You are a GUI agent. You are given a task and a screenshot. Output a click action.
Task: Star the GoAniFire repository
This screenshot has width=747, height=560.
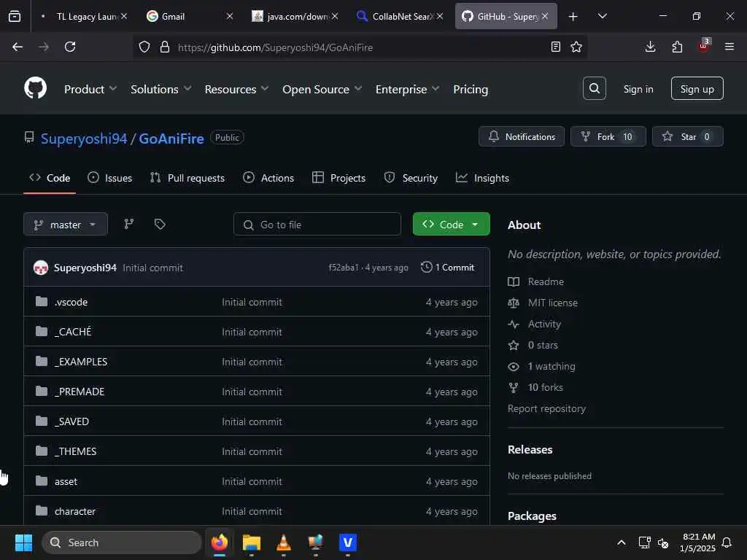coord(687,136)
